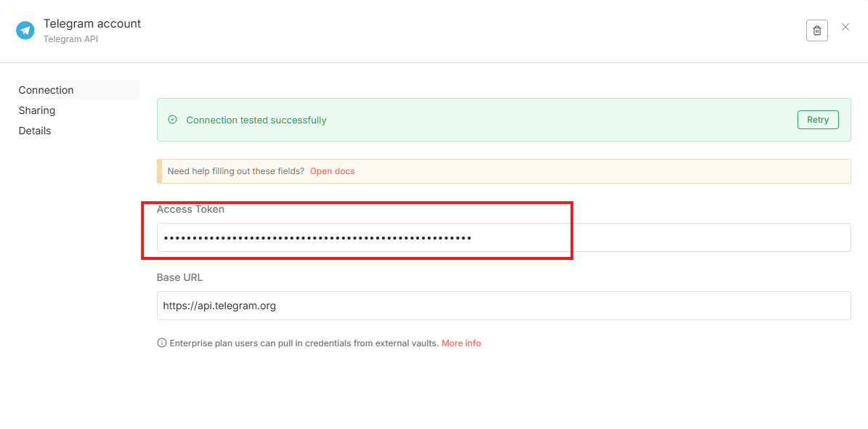Open docs link for field help

click(332, 171)
